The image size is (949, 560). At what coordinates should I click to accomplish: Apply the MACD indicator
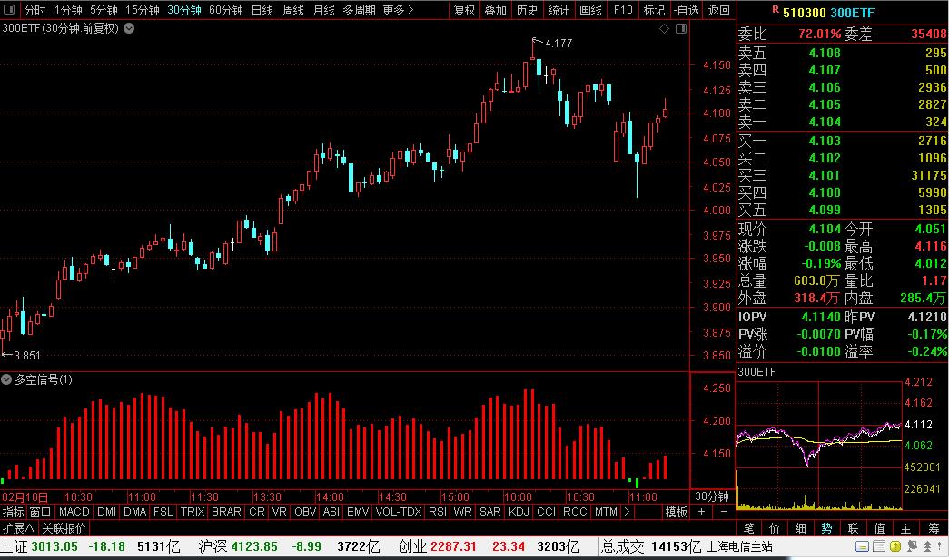point(74,512)
